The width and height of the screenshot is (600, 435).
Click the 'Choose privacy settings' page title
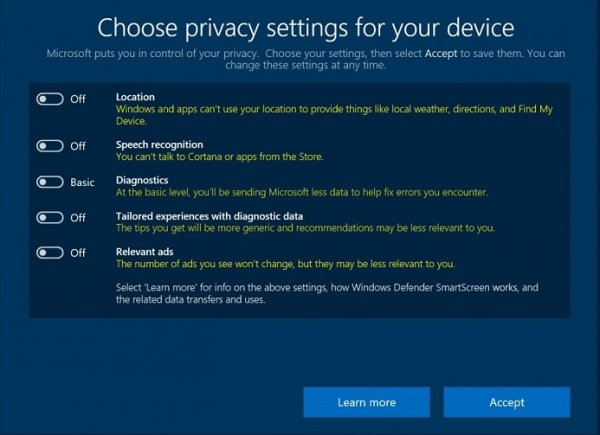point(300,26)
